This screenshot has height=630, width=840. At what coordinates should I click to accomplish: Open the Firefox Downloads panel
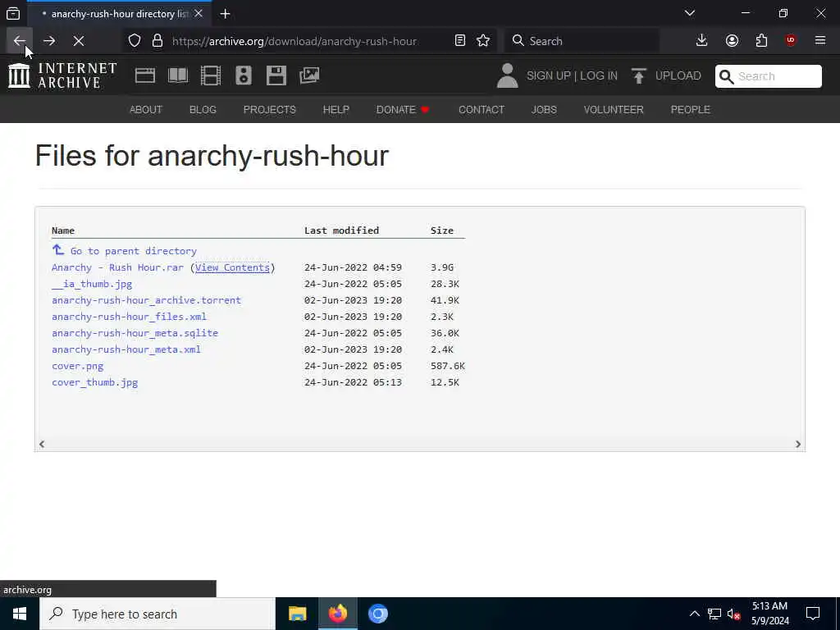[701, 41]
